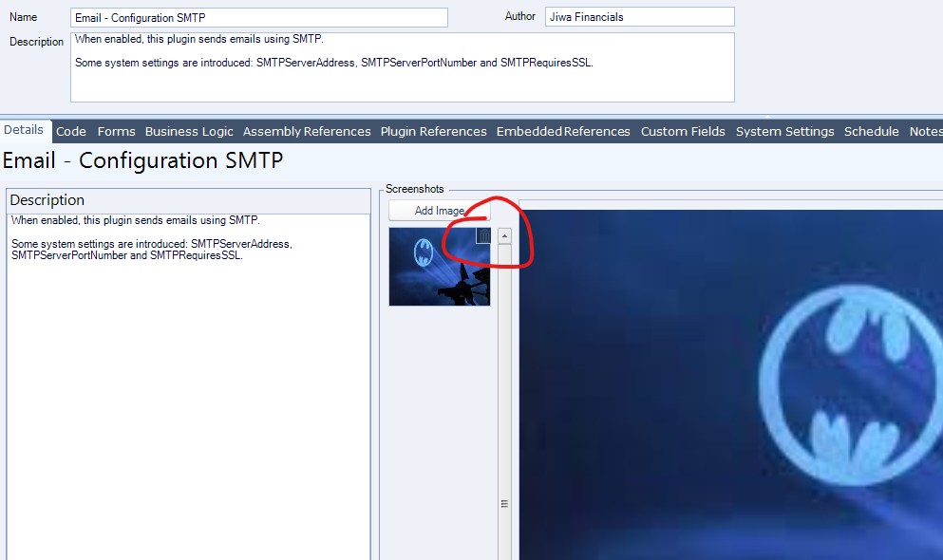The height and width of the screenshot is (560, 943).
Task: Focus the Author field showing Jiwa Financials
Action: (639, 17)
